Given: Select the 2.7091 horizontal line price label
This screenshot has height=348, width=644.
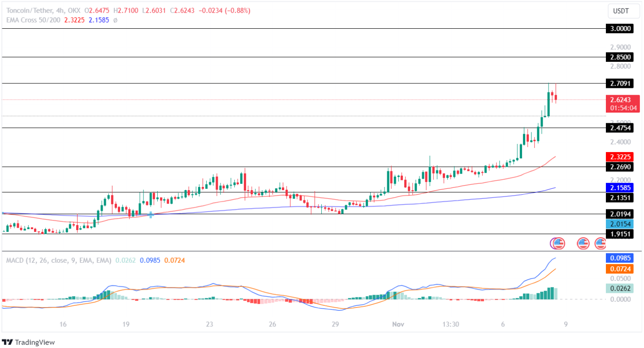Looking at the screenshot, I should click(619, 83).
